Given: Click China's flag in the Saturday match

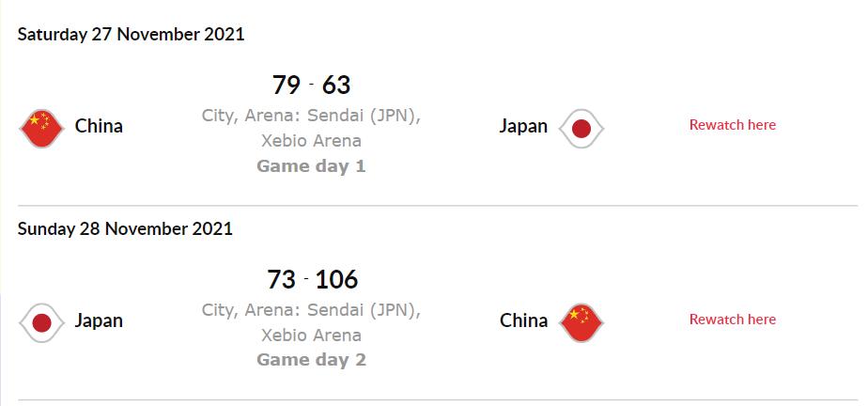Looking at the screenshot, I should [x=41, y=126].
